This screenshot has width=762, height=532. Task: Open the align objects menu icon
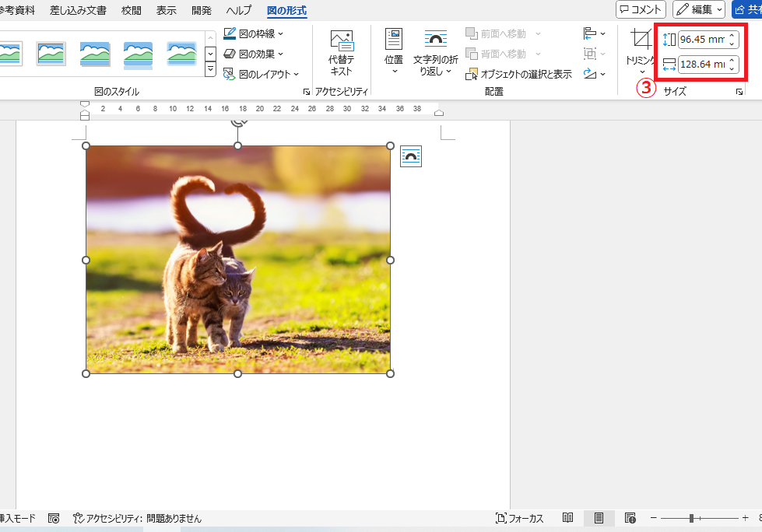[594, 33]
